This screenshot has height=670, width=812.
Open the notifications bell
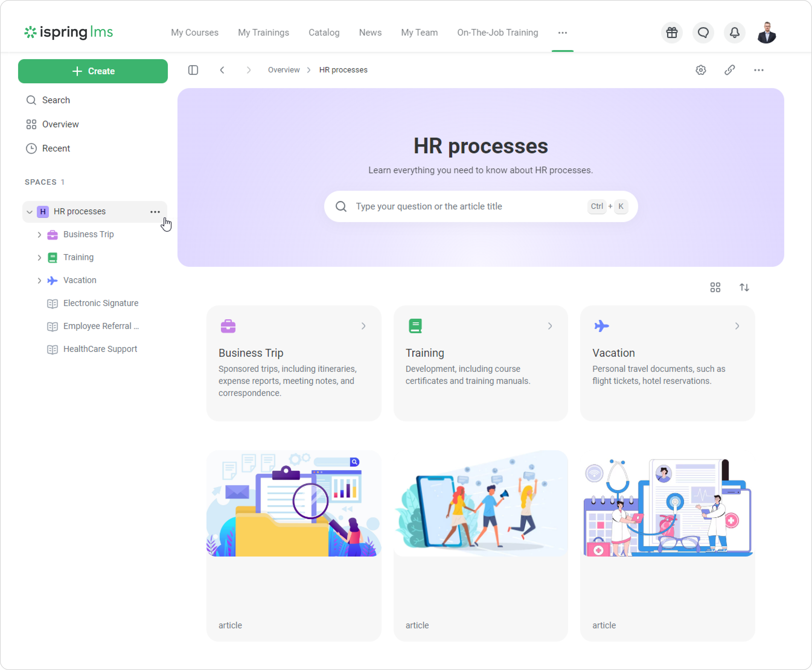coord(734,33)
